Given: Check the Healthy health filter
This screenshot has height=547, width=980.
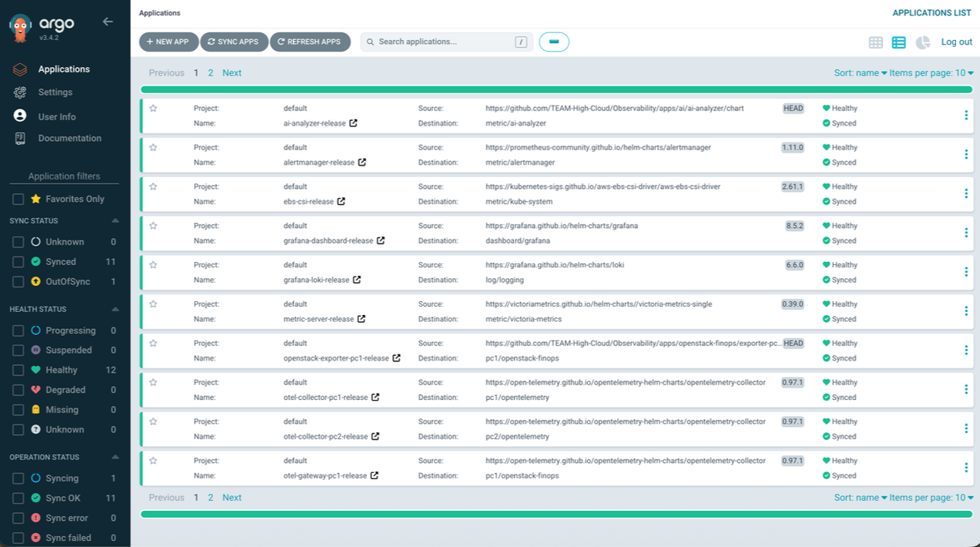Looking at the screenshot, I should pyautogui.click(x=18, y=371).
